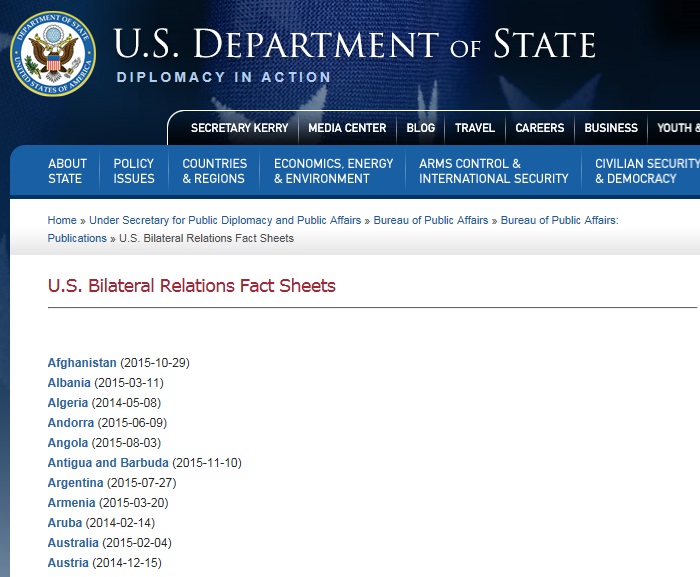Screen dimensions: 700x577
Task: Click the Department of State seal logo
Action: click(53, 54)
